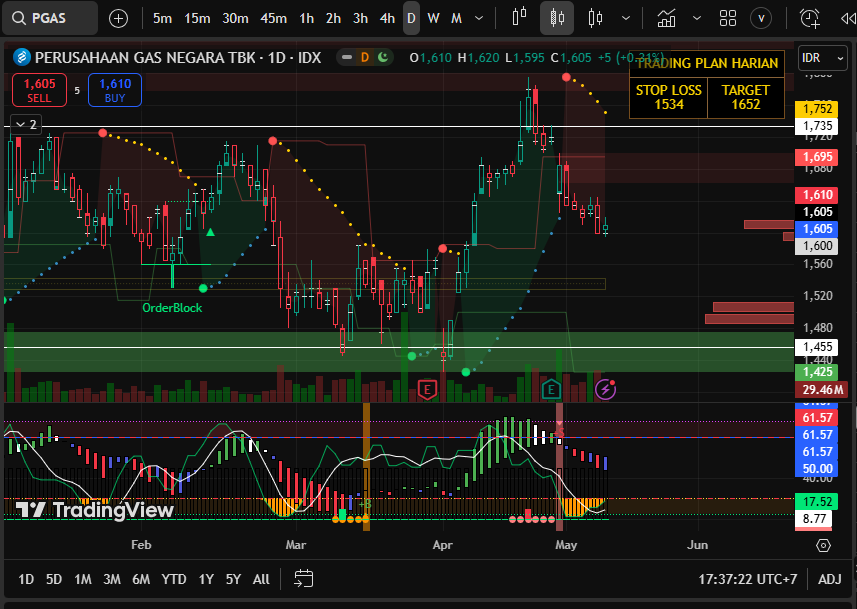Set date range to 5Y
This screenshot has height=609, width=857.
coord(233,579)
